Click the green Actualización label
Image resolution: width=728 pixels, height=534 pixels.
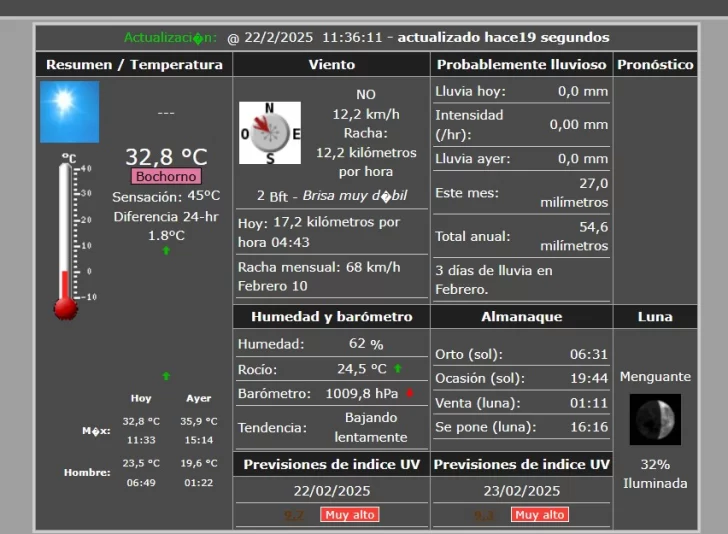tap(170, 38)
